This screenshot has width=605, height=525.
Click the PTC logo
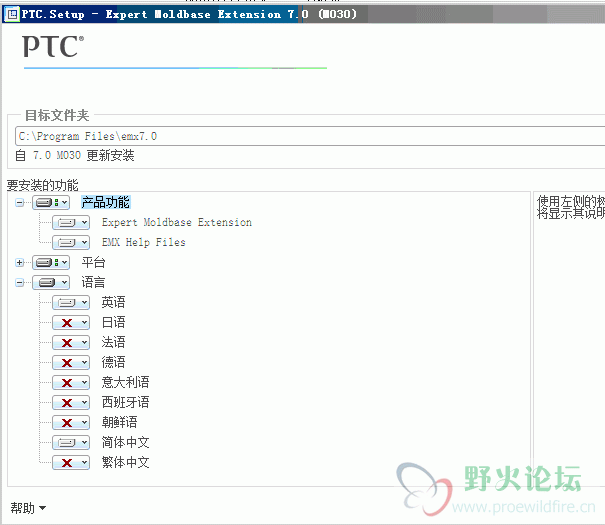pos(53,46)
